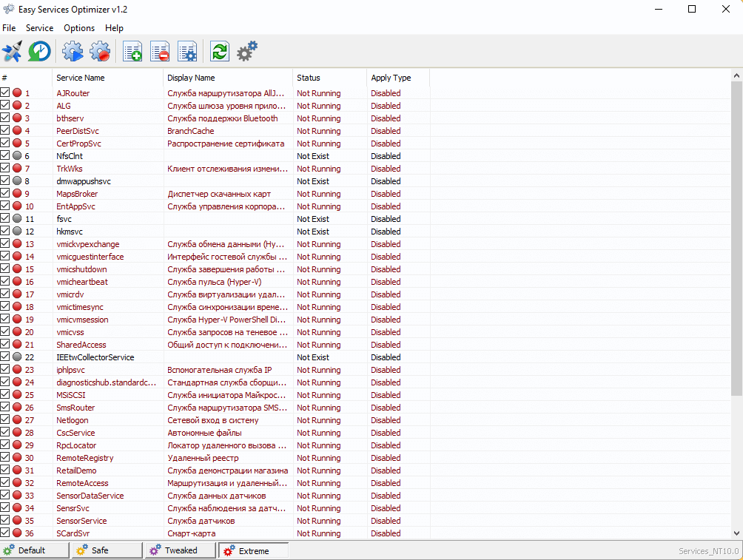This screenshot has height=560, width=743.
Task: Click the gray status dot of dmwappushsvc row
Action: coord(17,181)
